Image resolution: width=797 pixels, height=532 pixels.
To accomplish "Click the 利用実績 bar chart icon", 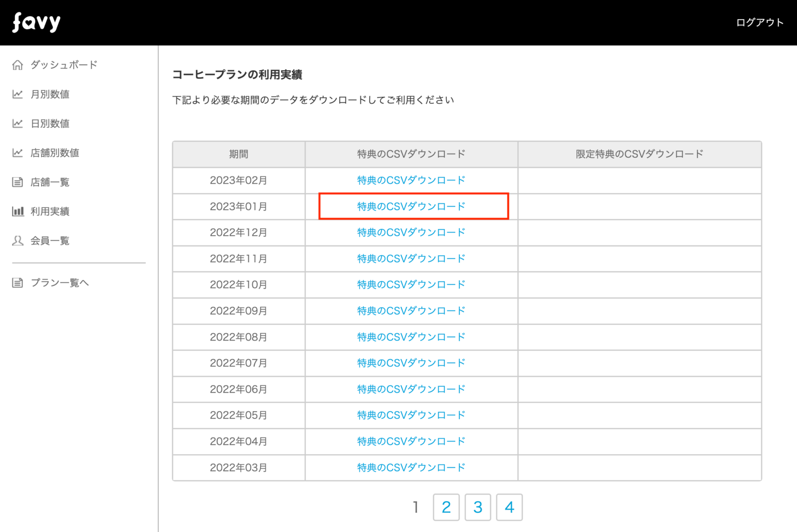I will click(x=18, y=211).
